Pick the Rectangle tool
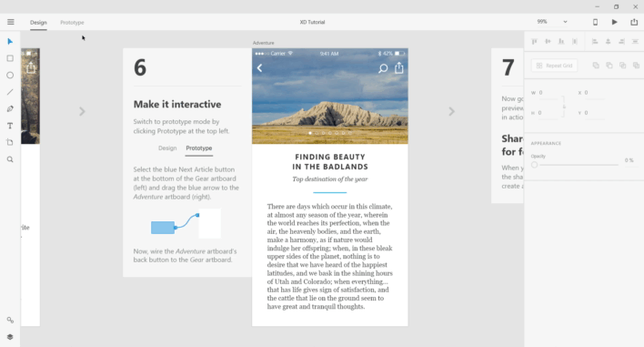This screenshot has height=347, width=644. point(10,58)
